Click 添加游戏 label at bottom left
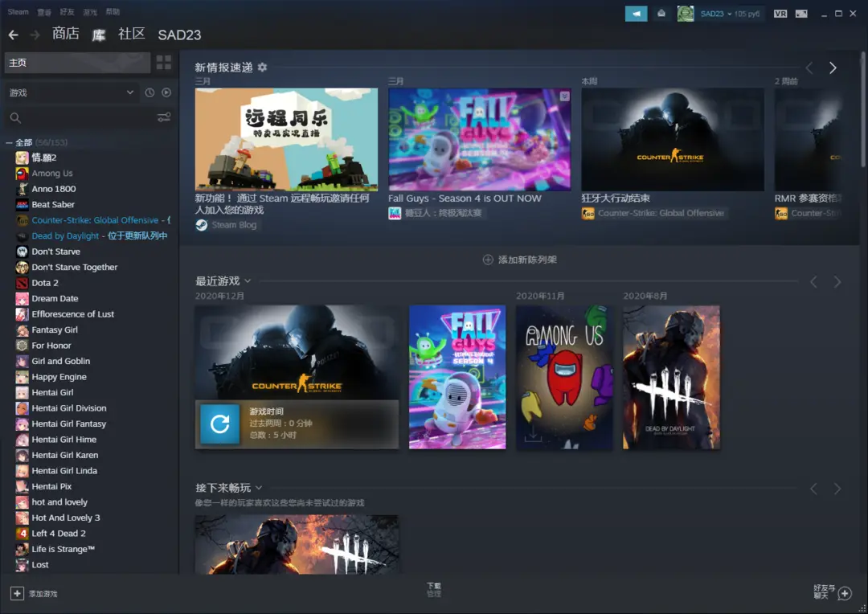The height and width of the screenshot is (614, 868). point(43,594)
